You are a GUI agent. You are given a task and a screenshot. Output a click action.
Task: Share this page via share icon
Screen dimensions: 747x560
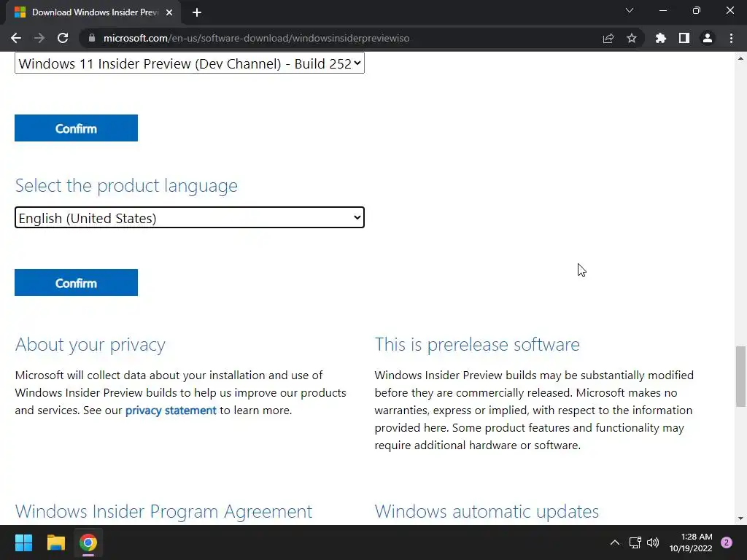click(x=608, y=38)
